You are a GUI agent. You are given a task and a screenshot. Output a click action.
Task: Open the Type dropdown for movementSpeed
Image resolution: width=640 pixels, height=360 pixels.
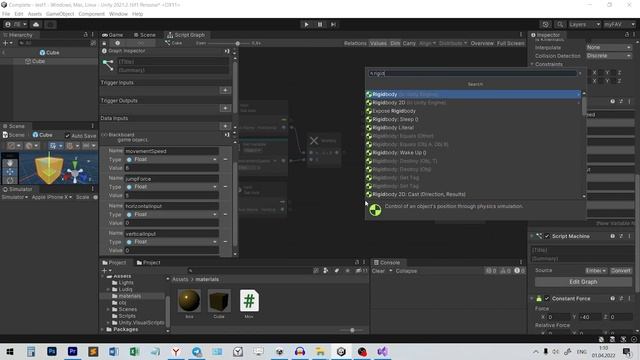171,160
